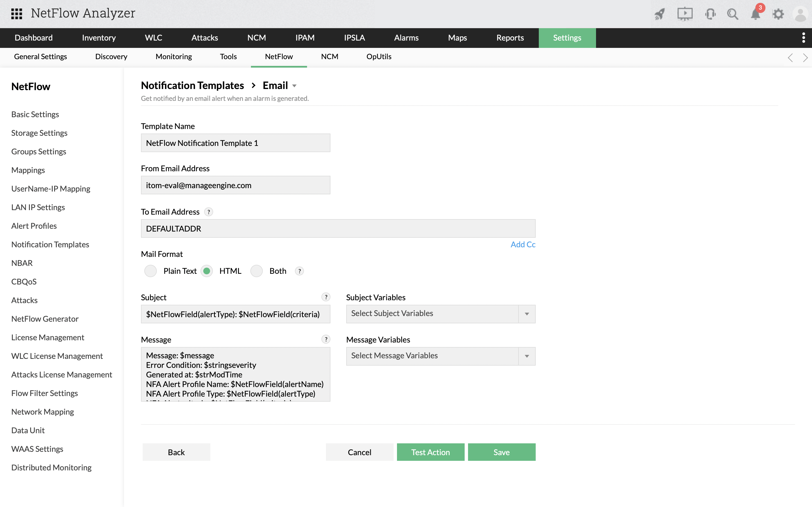Click the rocket quick-launch icon
The image size is (812, 507).
(x=659, y=14)
